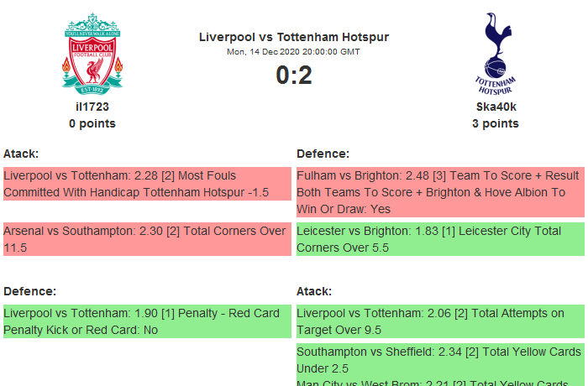
Task: Open the il1723 username
Action: (x=92, y=107)
